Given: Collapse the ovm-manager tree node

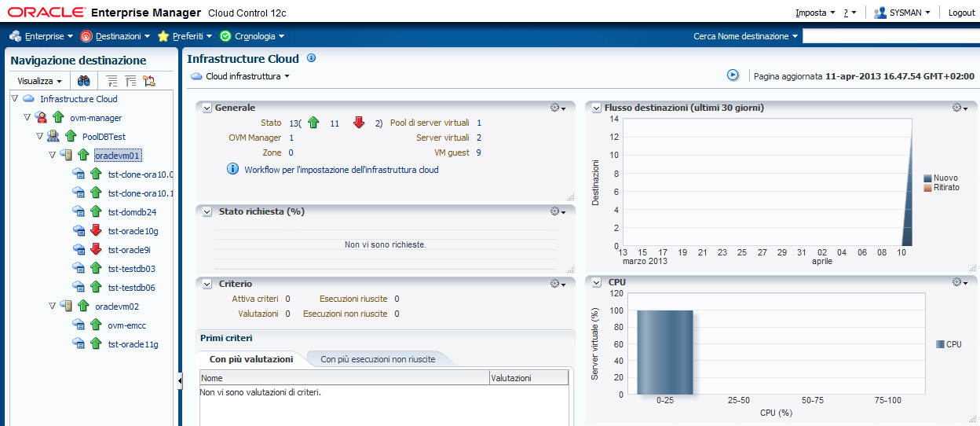Looking at the screenshot, I should click(27, 118).
